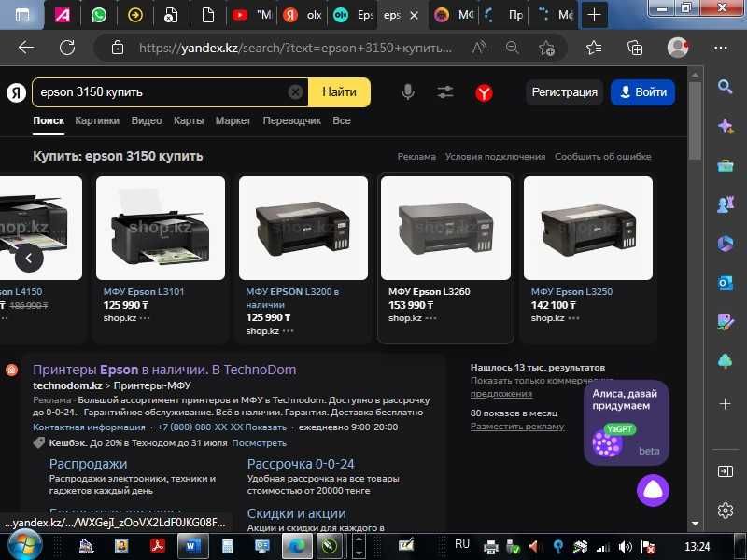Open the volume speaker tray icon
The height and width of the screenshot is (560, 747).
[626, 547]
